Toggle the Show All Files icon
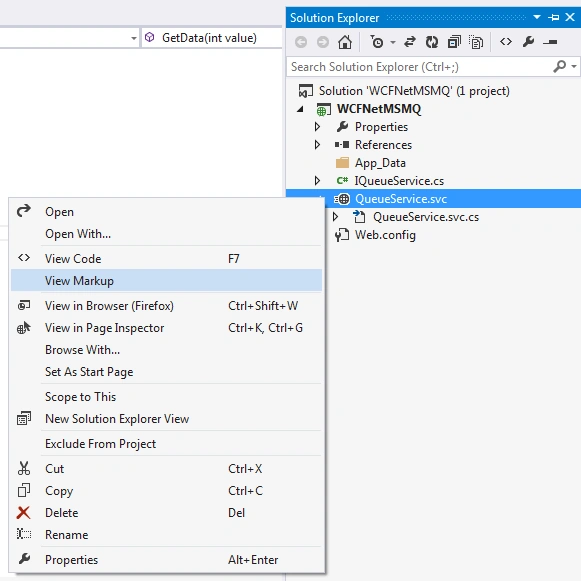This screenshot has height=581, width=581. 476,42
